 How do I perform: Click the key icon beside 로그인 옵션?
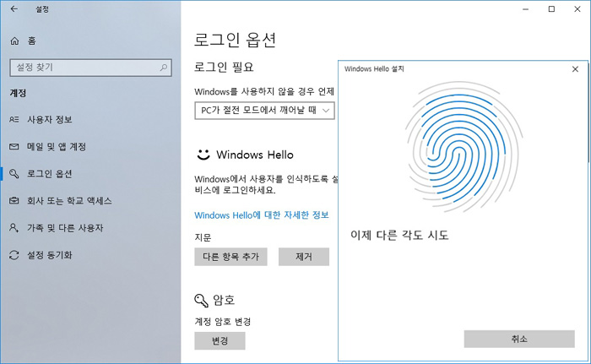(x=14, y=173)
